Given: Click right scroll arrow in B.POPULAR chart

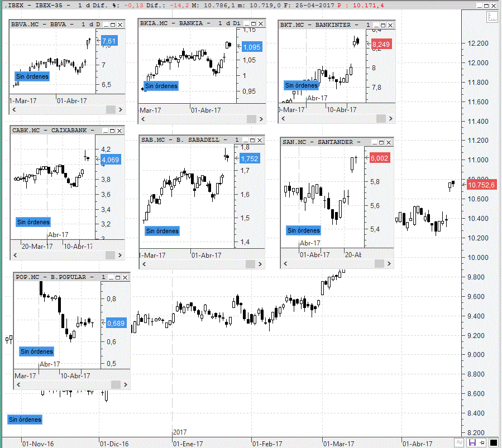Looking at the screenshot, I should [126, 384].
